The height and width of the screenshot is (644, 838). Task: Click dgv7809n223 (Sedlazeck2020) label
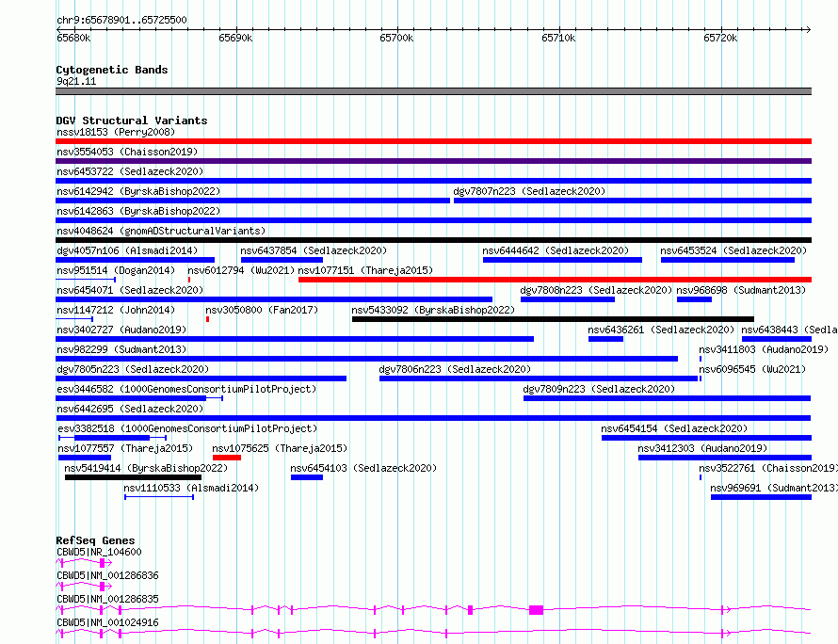tap(599, 389)
